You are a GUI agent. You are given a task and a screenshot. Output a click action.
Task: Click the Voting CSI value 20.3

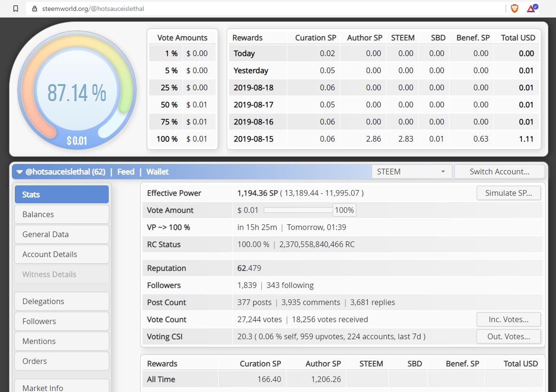(245, 336)
